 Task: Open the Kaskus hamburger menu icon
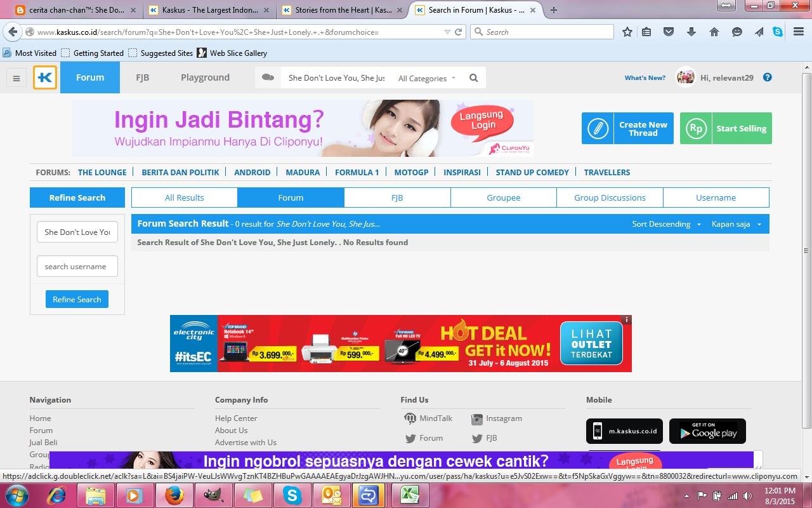pos(16,78)
